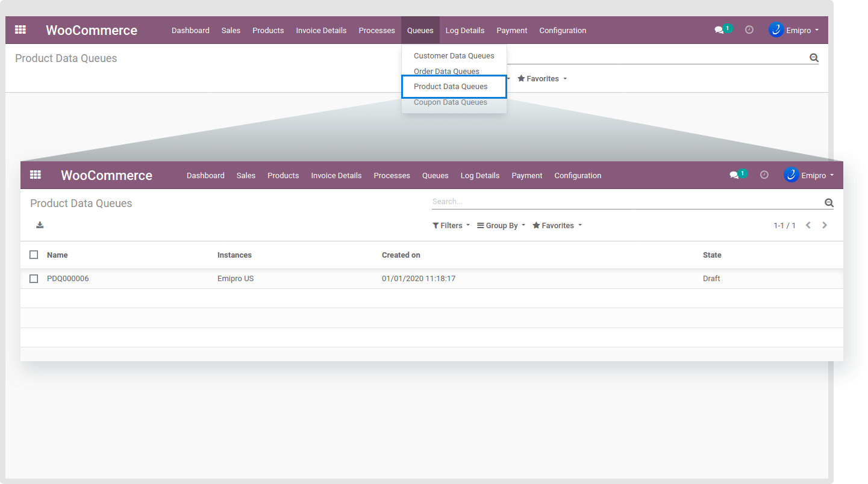Open Queues menu in foreground window
Image resolution: width=868 pixels, height=484 pixels.
pos(435,176)
